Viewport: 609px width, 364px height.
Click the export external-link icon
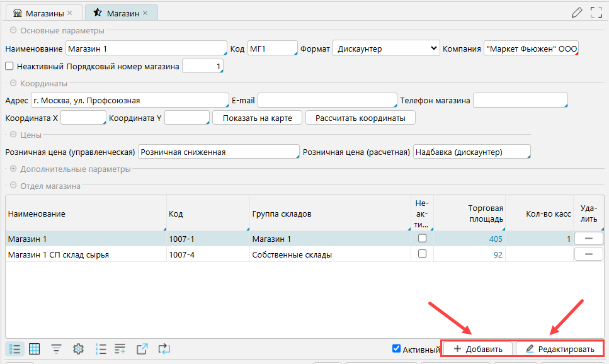142,348
